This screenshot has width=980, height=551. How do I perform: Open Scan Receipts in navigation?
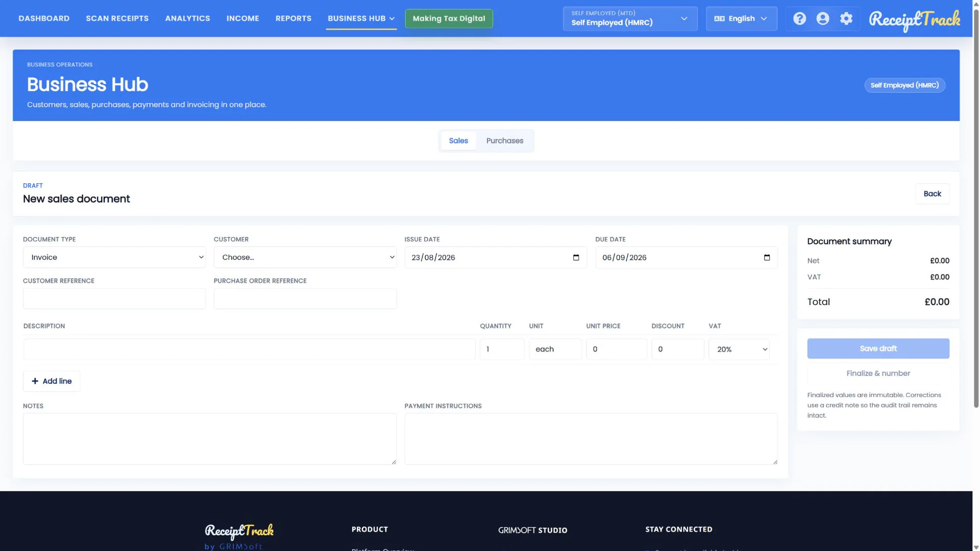117,18
